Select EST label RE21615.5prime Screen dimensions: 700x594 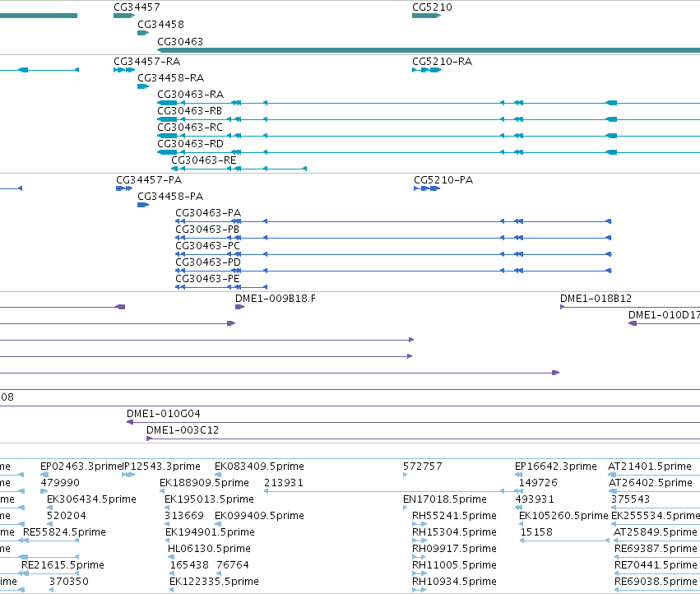63,565
